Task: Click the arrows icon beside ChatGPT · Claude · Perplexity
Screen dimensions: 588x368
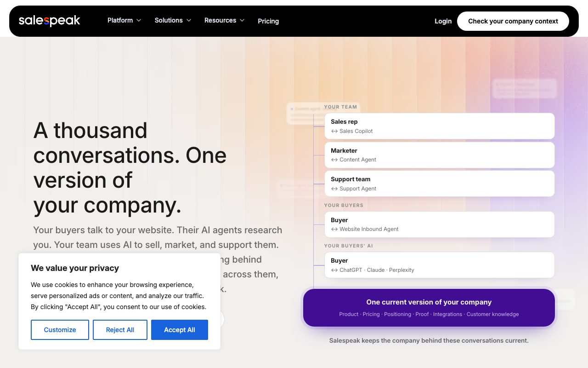Action: 334,270
